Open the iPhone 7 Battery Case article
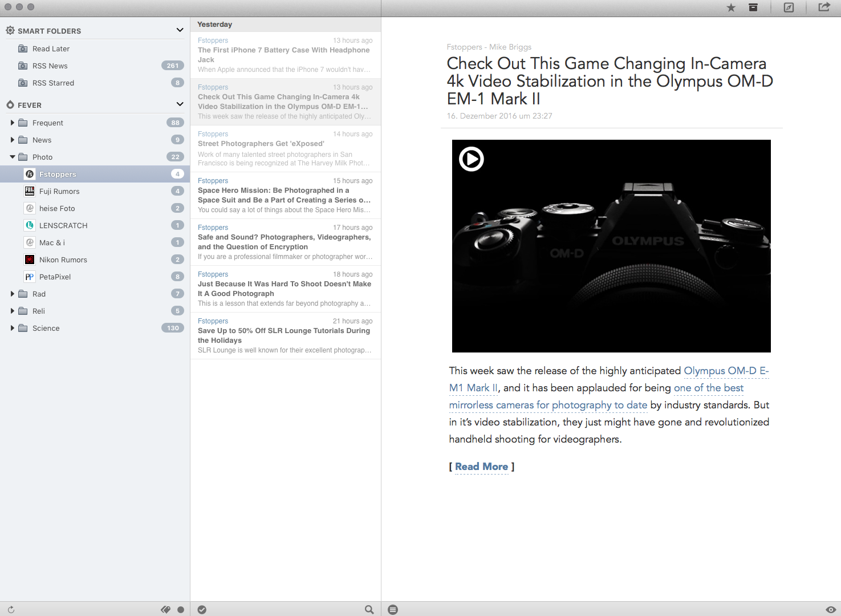This screenshot has height=616, width=841. pyautogui.click(x=286, y=55)
